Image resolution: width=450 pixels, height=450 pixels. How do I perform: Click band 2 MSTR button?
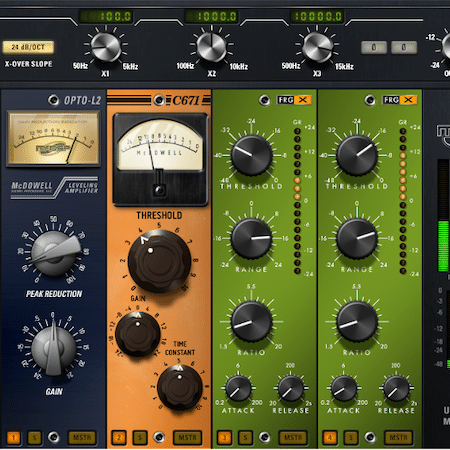click(x=187, y=438)
